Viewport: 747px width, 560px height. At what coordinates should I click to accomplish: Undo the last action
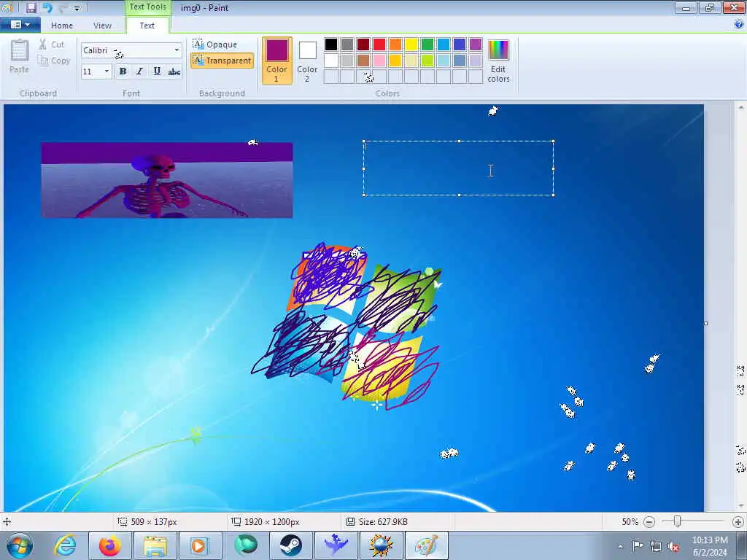[47, 7]
